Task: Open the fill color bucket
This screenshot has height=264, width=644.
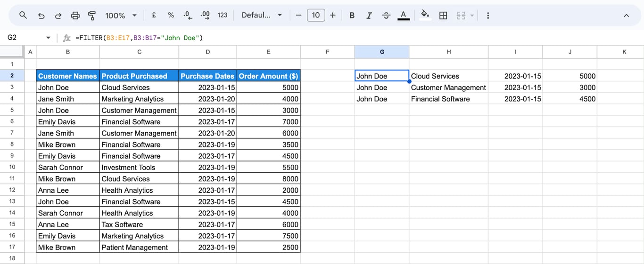Action: (425, 15)
